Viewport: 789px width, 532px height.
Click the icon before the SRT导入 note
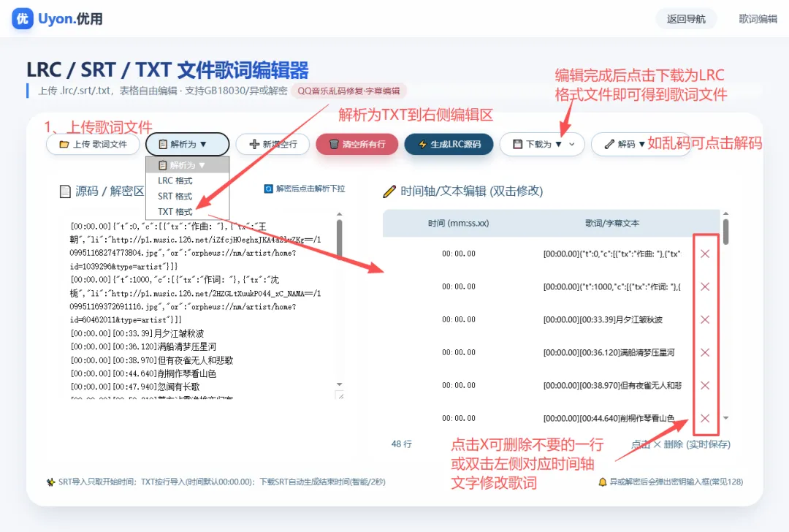[x=51, y=482]
